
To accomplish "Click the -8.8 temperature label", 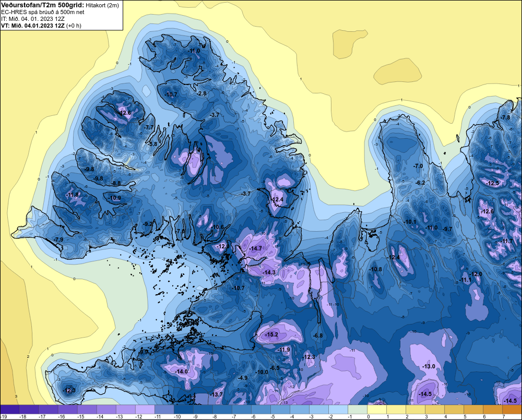I will (x=116, y=183).
